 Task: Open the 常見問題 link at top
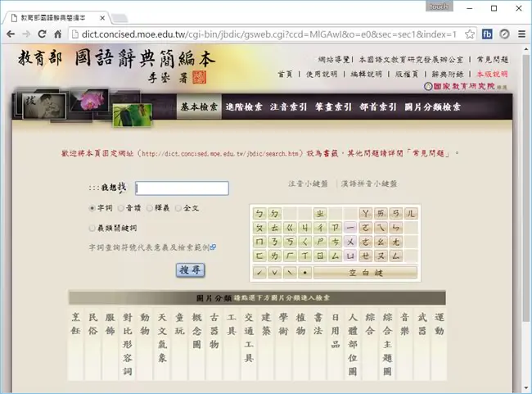[x=493, y=60]
